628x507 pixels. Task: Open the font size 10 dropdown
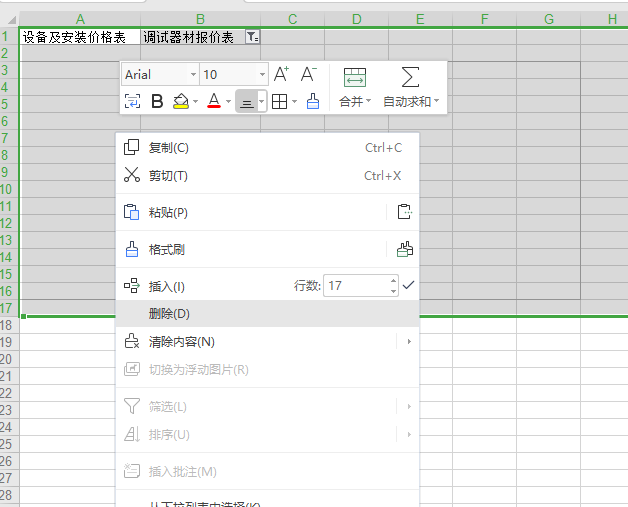(262, 74)
